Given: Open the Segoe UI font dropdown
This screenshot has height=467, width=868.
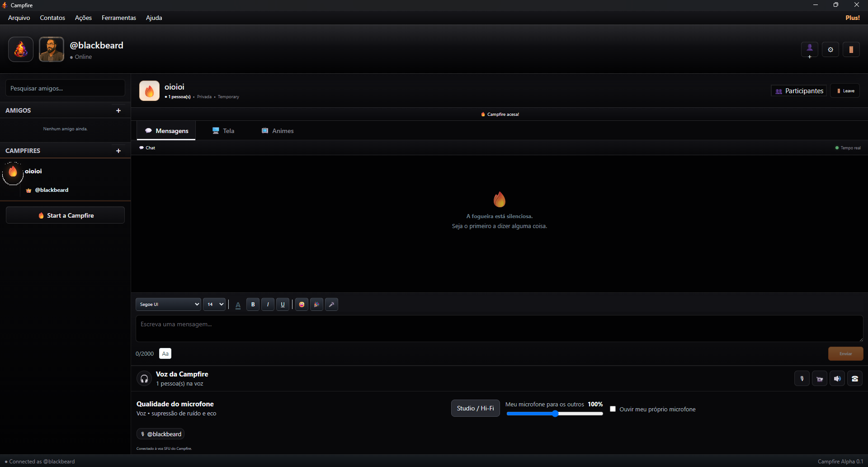Looking at the screenshot, I should [x=168, y=305].
